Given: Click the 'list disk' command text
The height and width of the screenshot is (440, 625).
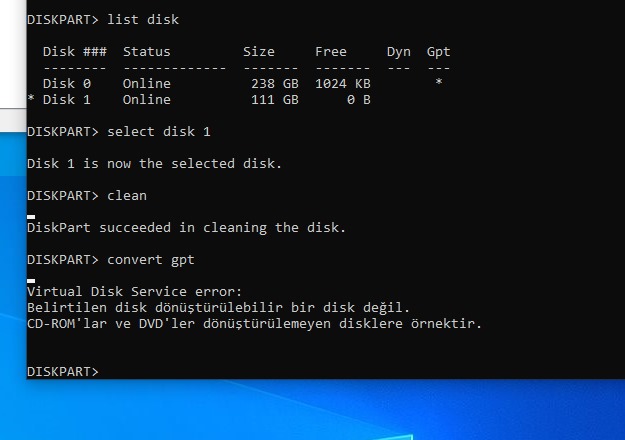Looking at the screenshot, I should (x=143, y=20).
